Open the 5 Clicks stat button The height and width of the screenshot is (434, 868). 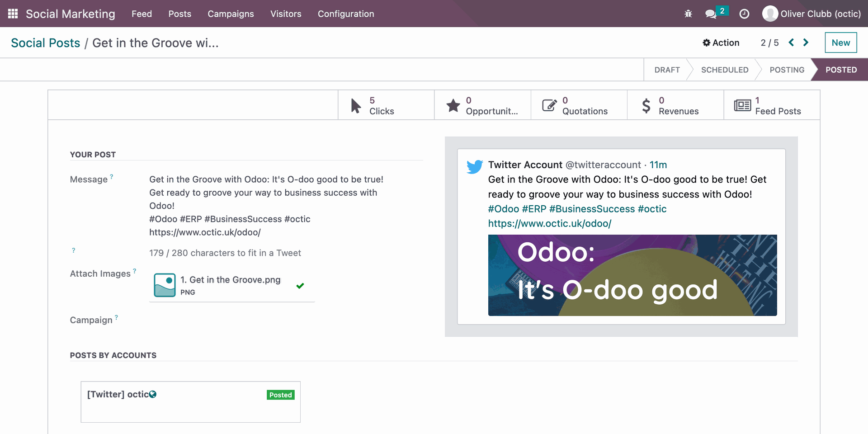[386, 105]
